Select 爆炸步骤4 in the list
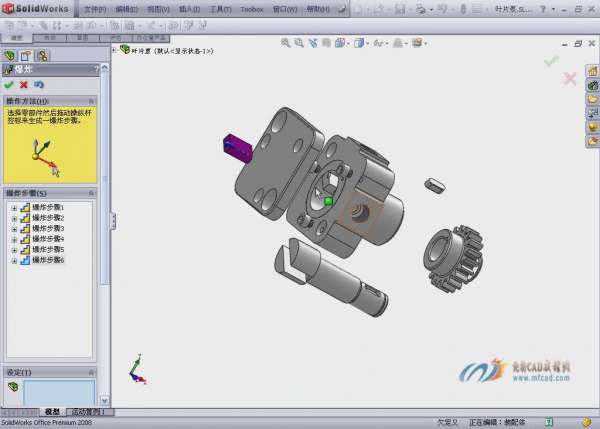 [48, 239]
